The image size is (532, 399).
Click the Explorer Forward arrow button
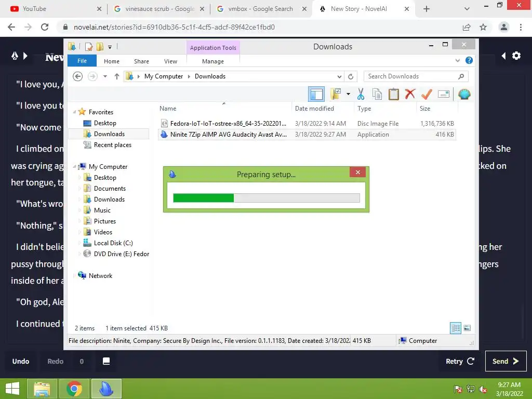[x=92, y=76]
